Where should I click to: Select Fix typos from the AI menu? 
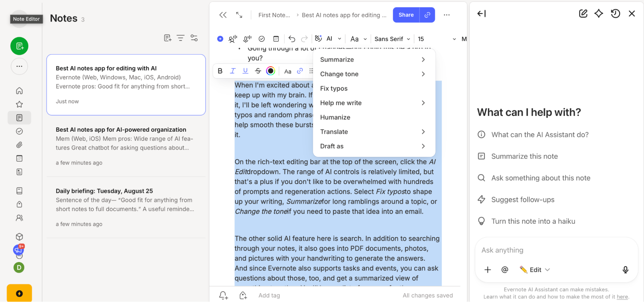374,88
